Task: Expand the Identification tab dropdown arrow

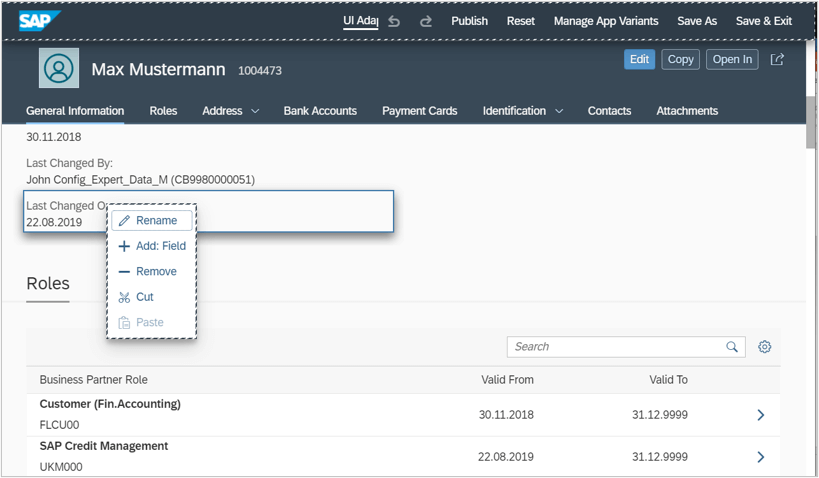Action: point(559,111)
